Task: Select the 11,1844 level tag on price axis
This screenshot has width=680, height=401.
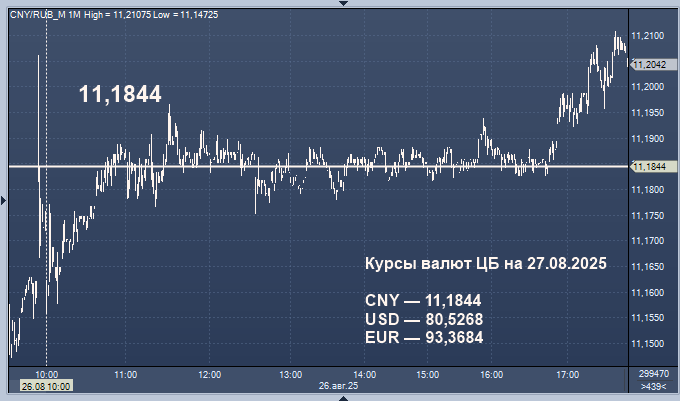Action: (x=649, y=166)
